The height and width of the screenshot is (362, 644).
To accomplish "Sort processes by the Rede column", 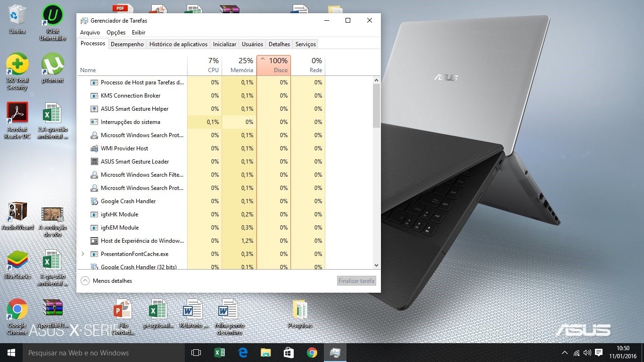I will pos(308,66).
